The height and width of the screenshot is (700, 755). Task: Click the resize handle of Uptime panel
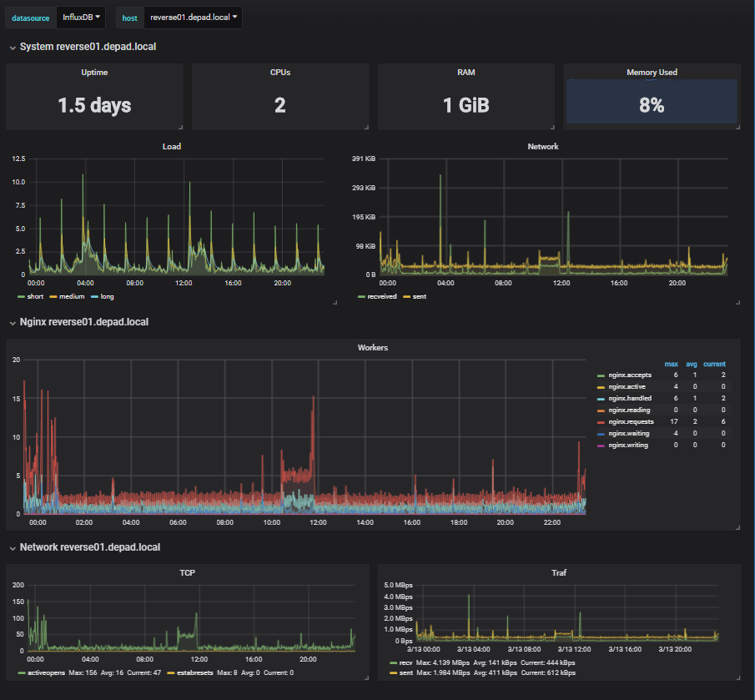tap(179, 127)
